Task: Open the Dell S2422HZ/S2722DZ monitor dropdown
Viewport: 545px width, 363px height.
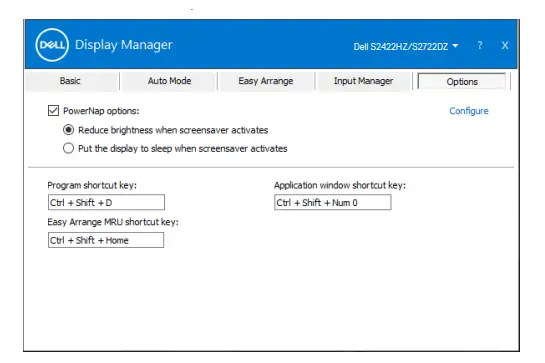Action: pyautogui.click(x=406, y=46)
